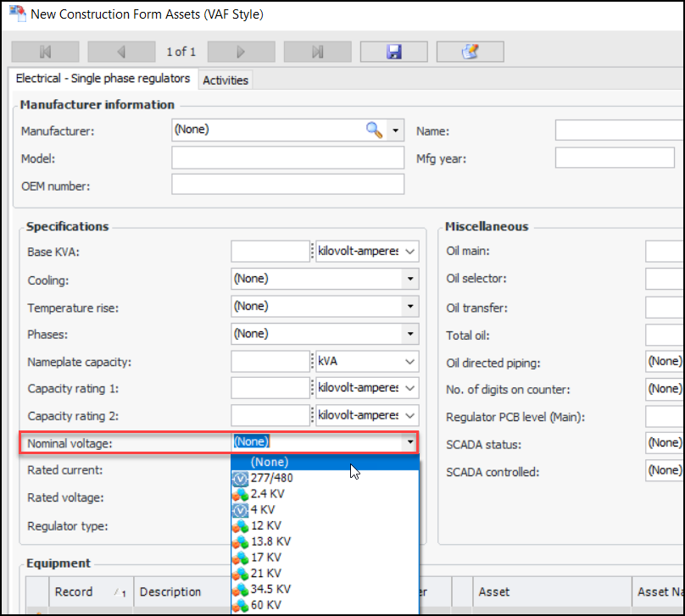Click the edit record icon in toolbar
Viewport: 685px width, 616px height.
tap(470, 52)
